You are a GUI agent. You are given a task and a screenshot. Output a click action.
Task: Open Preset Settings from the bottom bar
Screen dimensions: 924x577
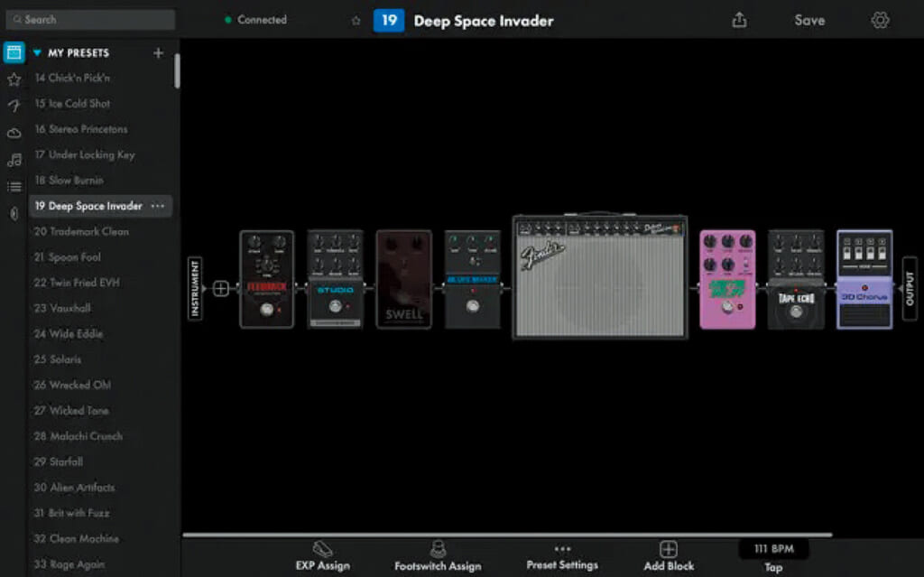coord(563,555)
